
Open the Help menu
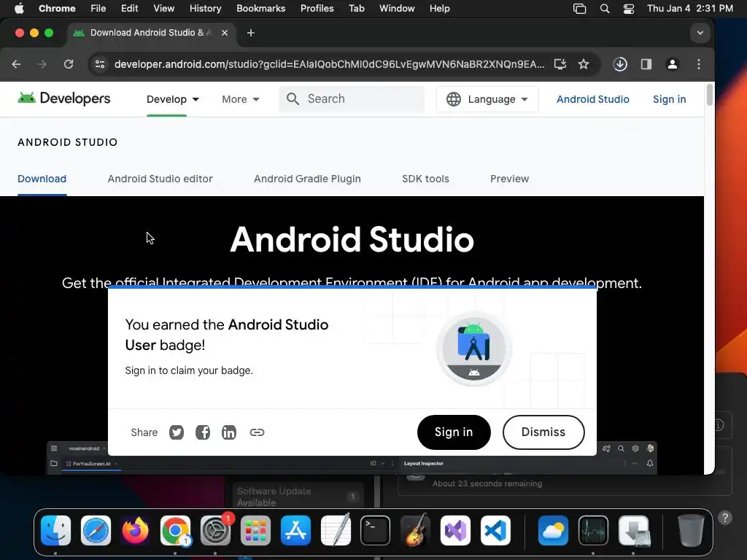[439, 8]
